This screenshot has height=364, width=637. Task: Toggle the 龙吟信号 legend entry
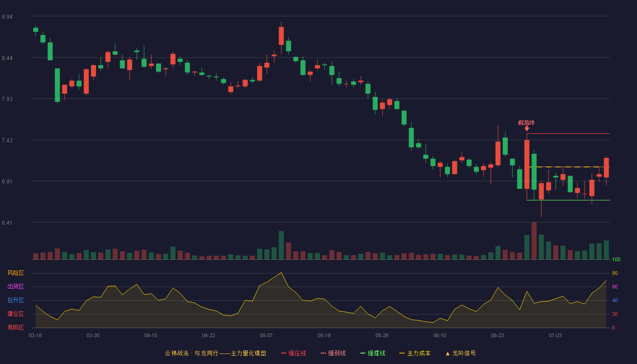tap(460, 353)
